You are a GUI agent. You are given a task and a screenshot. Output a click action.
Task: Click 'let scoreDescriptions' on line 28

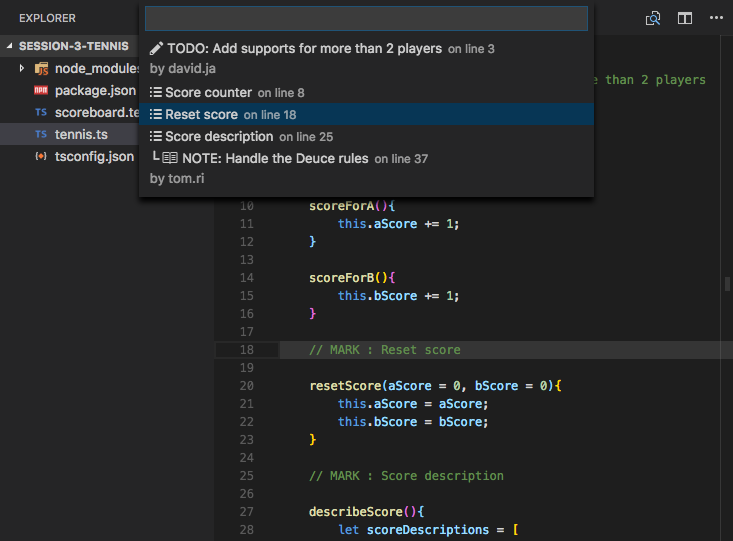click(414, 530)
